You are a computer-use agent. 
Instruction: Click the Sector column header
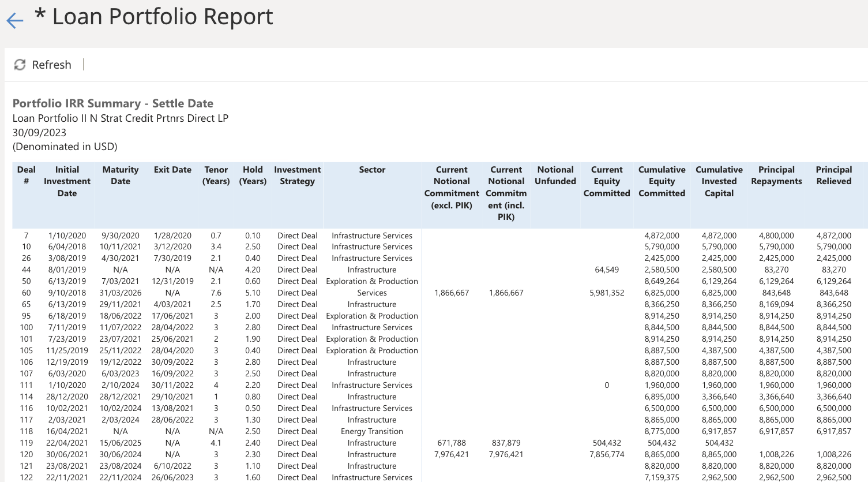tap(372, 170)
